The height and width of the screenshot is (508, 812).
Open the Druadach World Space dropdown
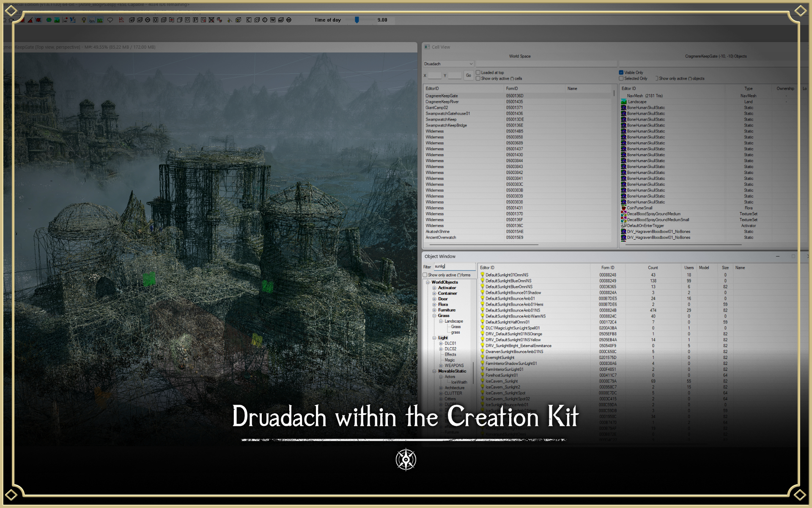tap(448, 64)
